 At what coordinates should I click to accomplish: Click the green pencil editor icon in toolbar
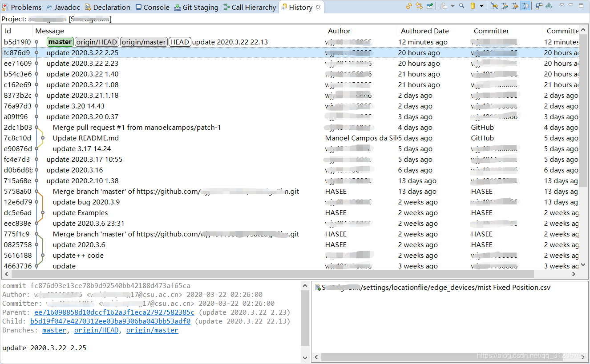(x=430, y=6)
